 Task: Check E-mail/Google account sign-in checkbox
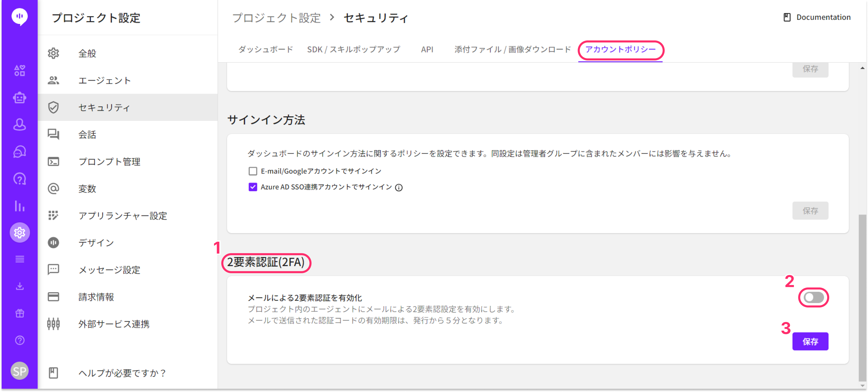(x=253, y=171)
